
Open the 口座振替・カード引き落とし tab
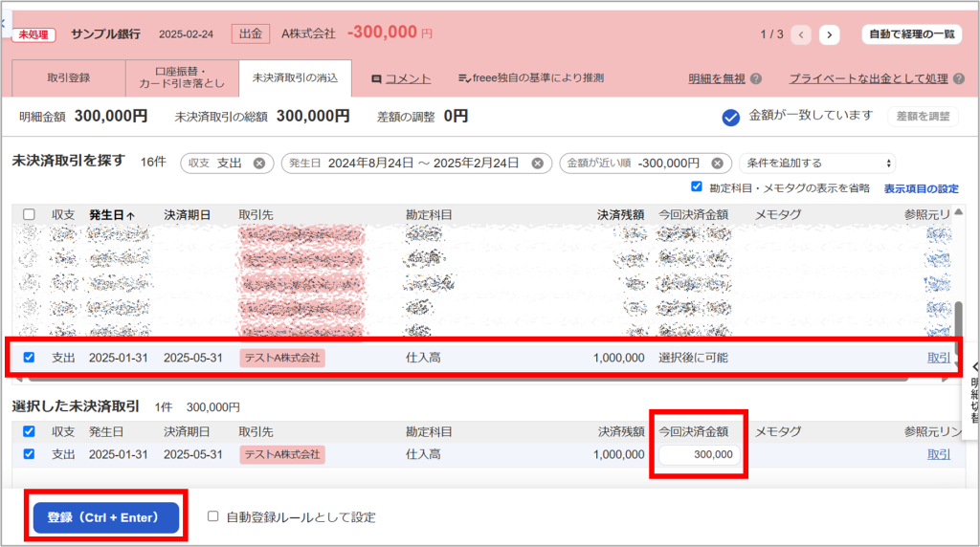tap(182, 78)
